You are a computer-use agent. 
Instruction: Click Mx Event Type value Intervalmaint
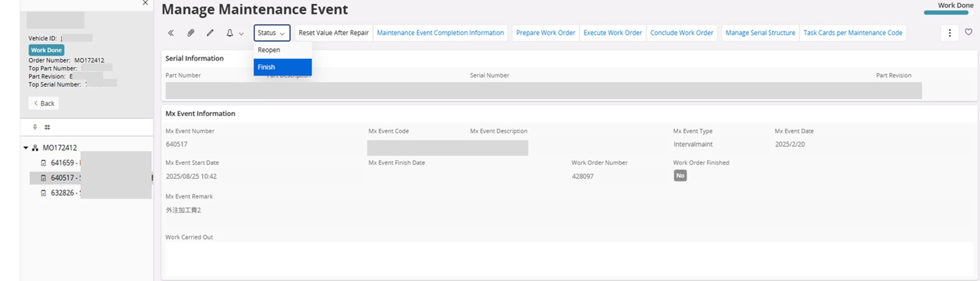pyautogui.click(x=693, y=144)
